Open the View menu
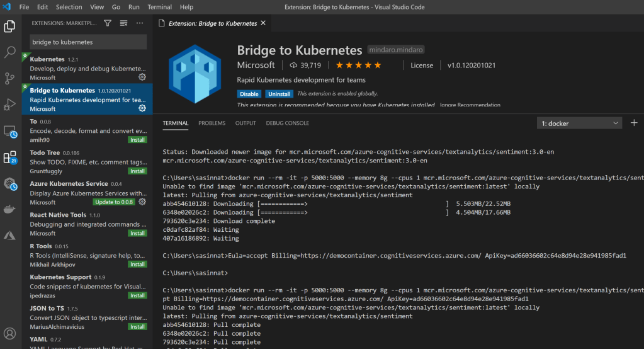The image size is (644, 349). pos(97,7)
